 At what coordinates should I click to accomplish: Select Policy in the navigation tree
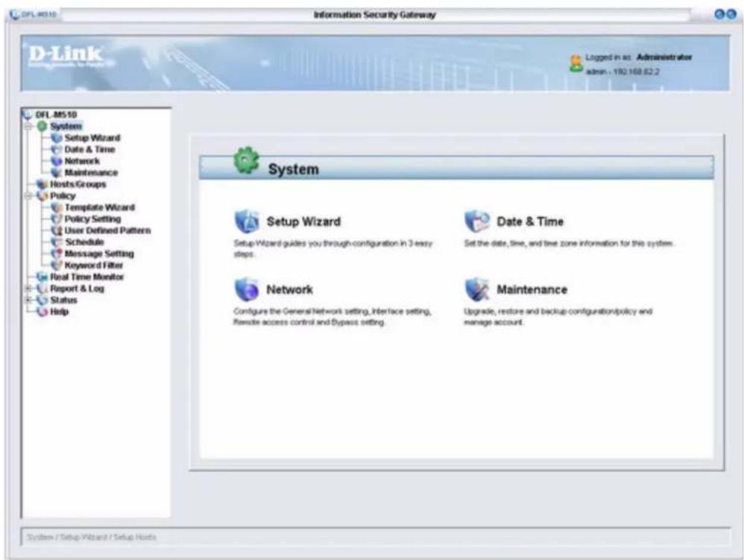coord(63,195)
